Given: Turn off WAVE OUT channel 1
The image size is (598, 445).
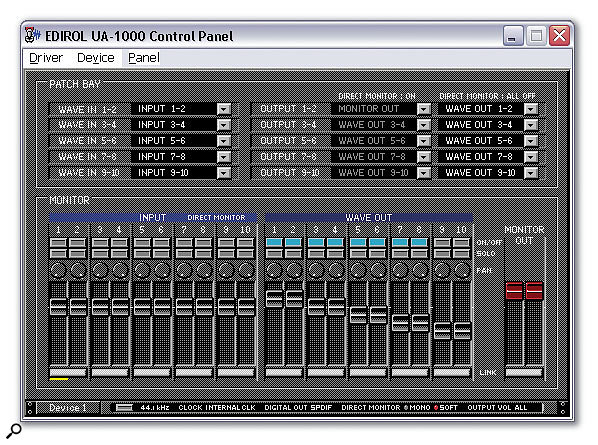Looking at the screenshot, I should coord(274,243).
